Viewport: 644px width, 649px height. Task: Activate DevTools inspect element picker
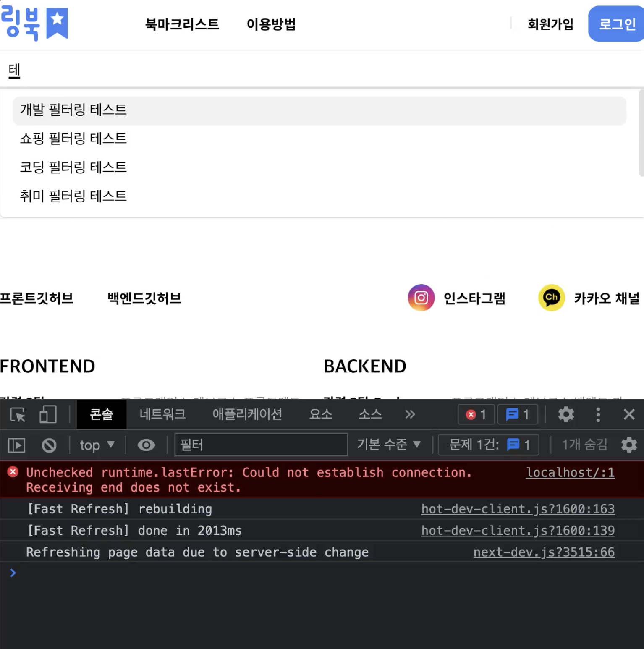click(18, 415)
